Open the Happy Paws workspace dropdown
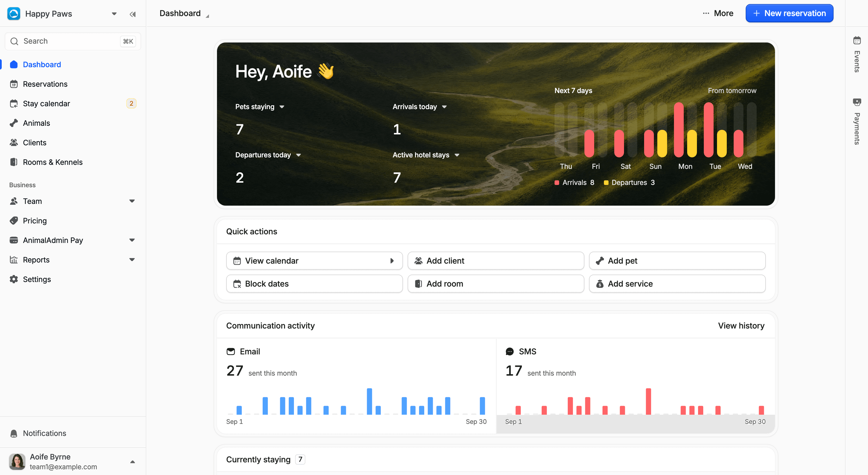This screenshot has width=868, height=475. tap(114, 14)
